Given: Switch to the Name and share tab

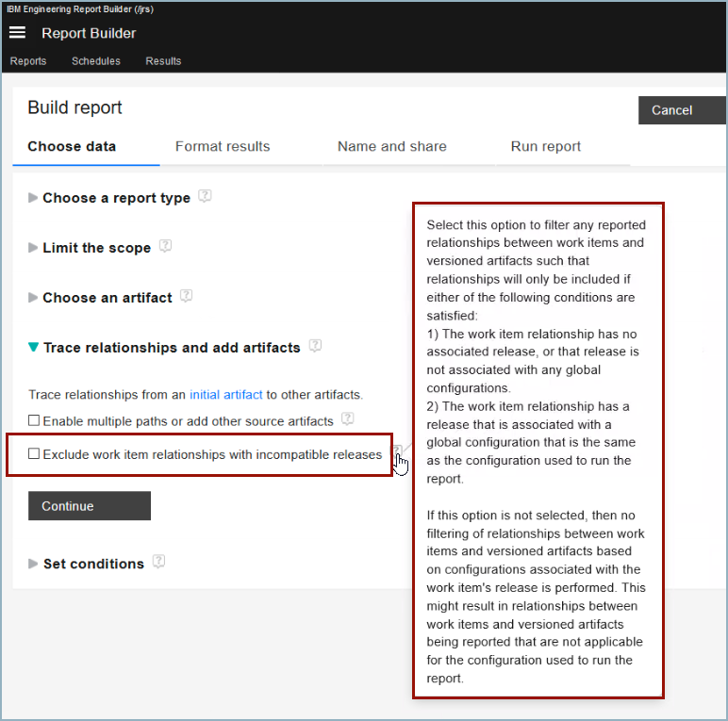Looking at the screenshot, I should pos(391,146).
